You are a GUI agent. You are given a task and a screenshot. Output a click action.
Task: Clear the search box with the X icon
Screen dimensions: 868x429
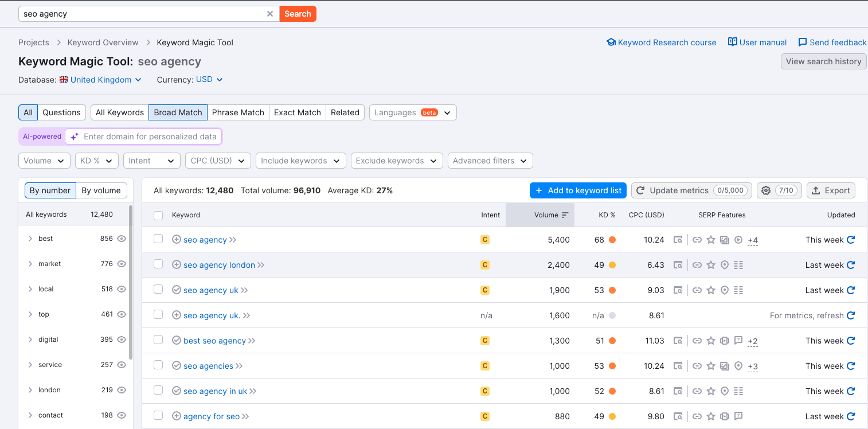click(x=270, y=13)
